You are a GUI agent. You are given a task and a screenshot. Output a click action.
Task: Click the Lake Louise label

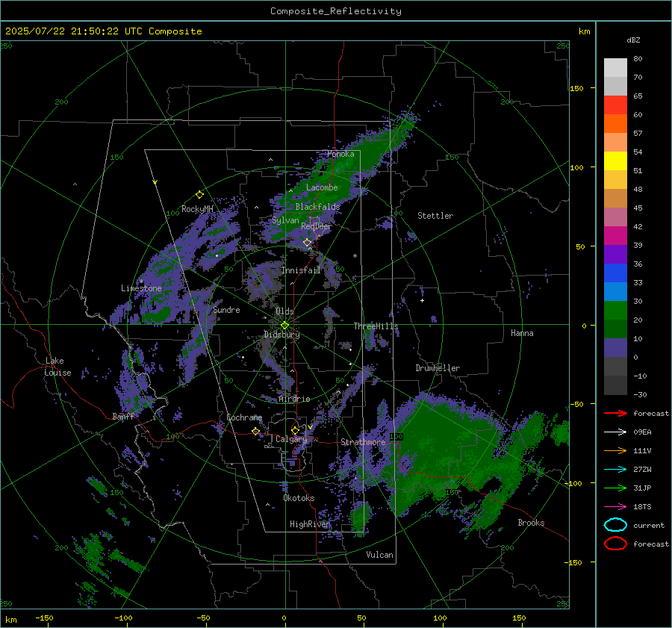58,367
